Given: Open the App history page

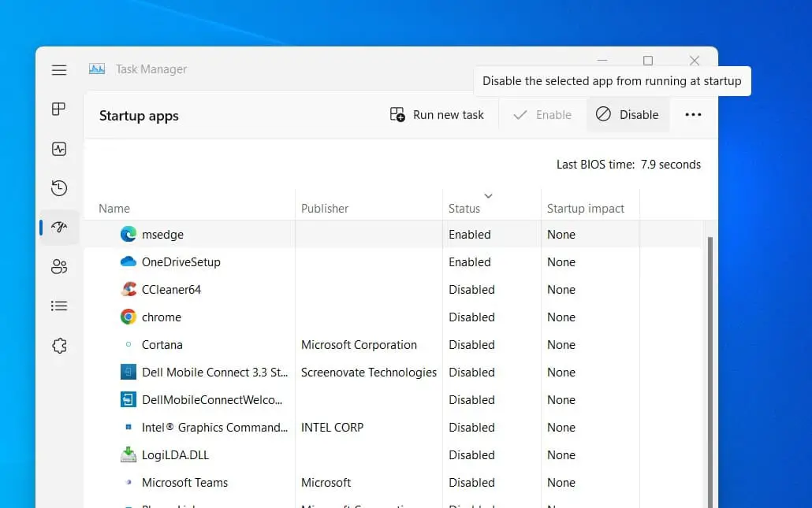Looking at the screenshot, I should pos(58,188).
